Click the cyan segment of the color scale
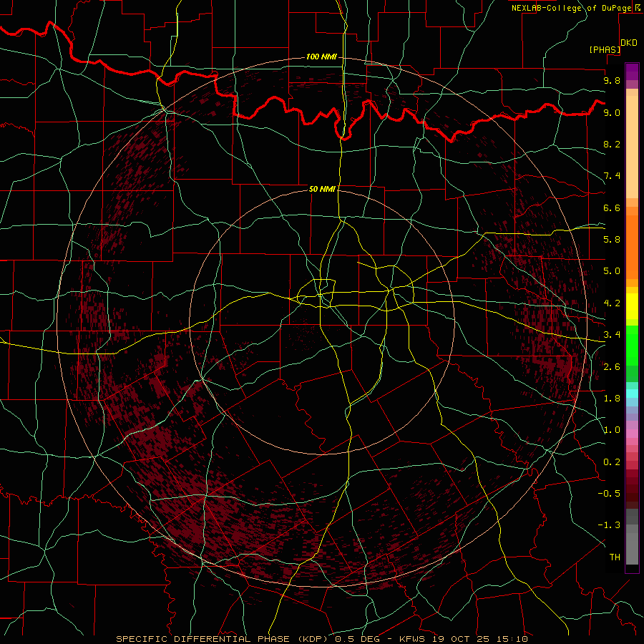 (632, 394)
